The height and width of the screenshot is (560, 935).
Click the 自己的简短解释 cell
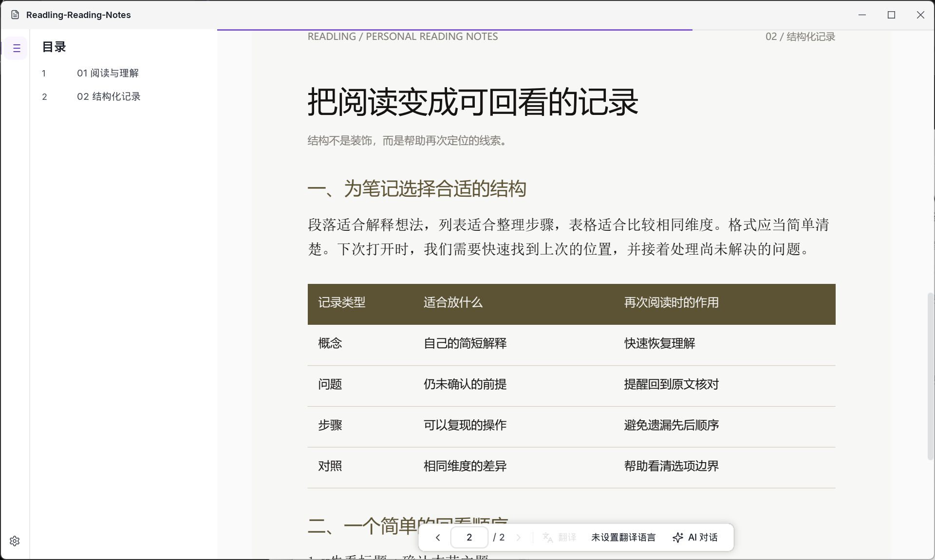click(465, 343)
